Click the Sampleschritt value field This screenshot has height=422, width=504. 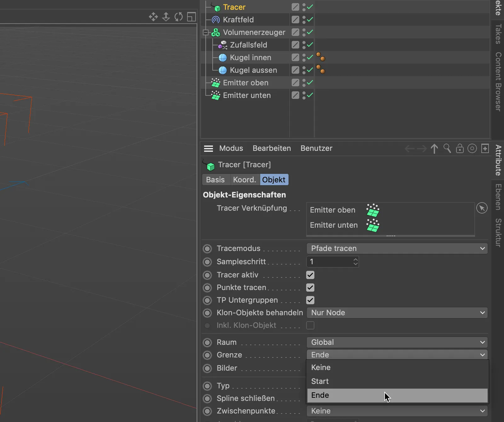pyautogui.click(x=330, y=262)
